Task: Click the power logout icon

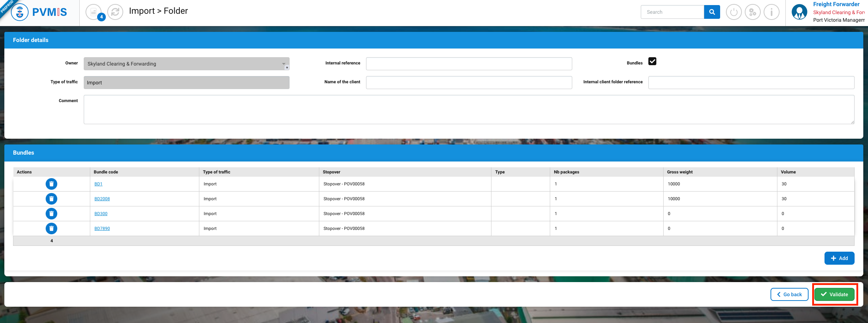Action: [x=734, y=12]
